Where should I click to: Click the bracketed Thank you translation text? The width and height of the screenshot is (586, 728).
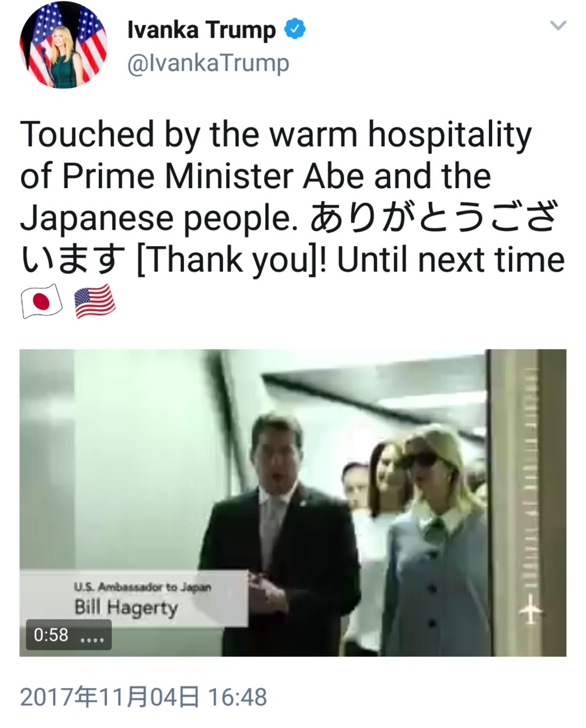(229, 260)
